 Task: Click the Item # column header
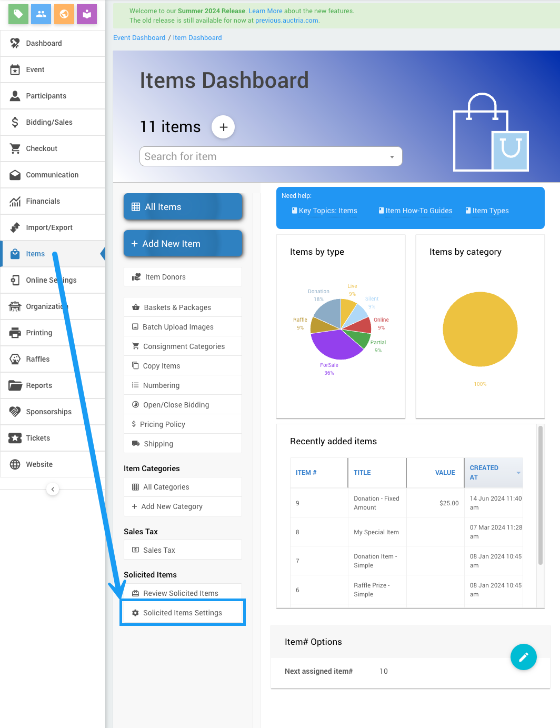click(306, 473)
